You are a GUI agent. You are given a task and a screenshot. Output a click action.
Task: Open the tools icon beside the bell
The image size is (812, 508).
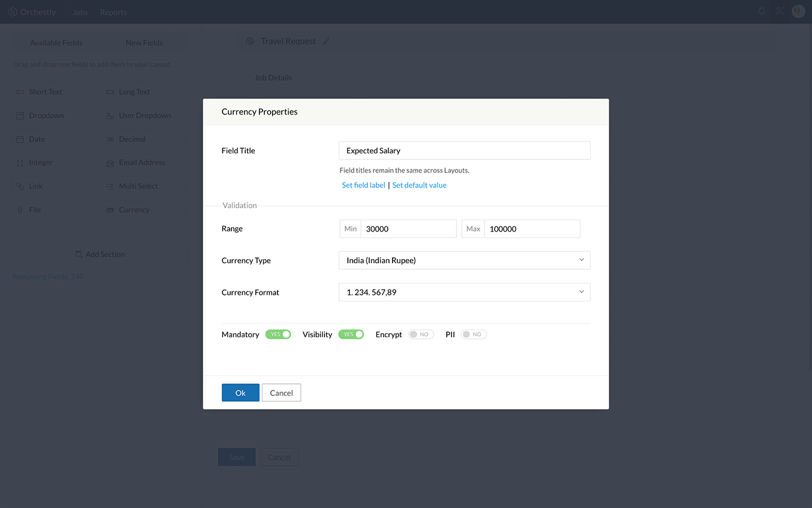click(780, 11)
